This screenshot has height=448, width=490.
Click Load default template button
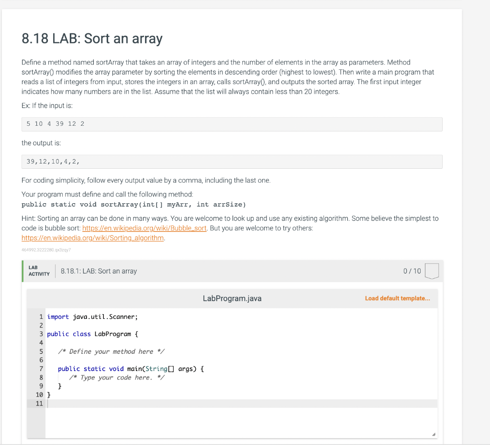397,298
